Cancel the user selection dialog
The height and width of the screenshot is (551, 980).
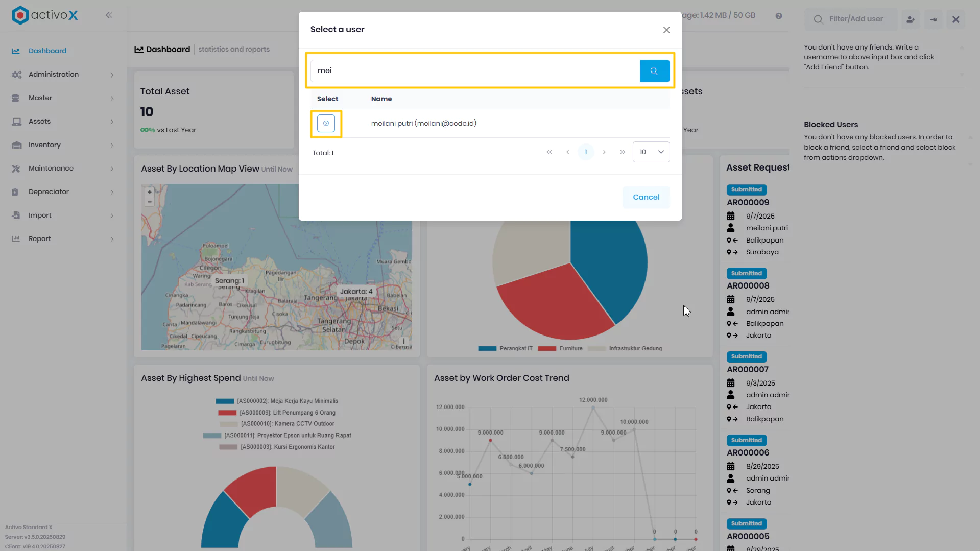(x=646, y=197)
